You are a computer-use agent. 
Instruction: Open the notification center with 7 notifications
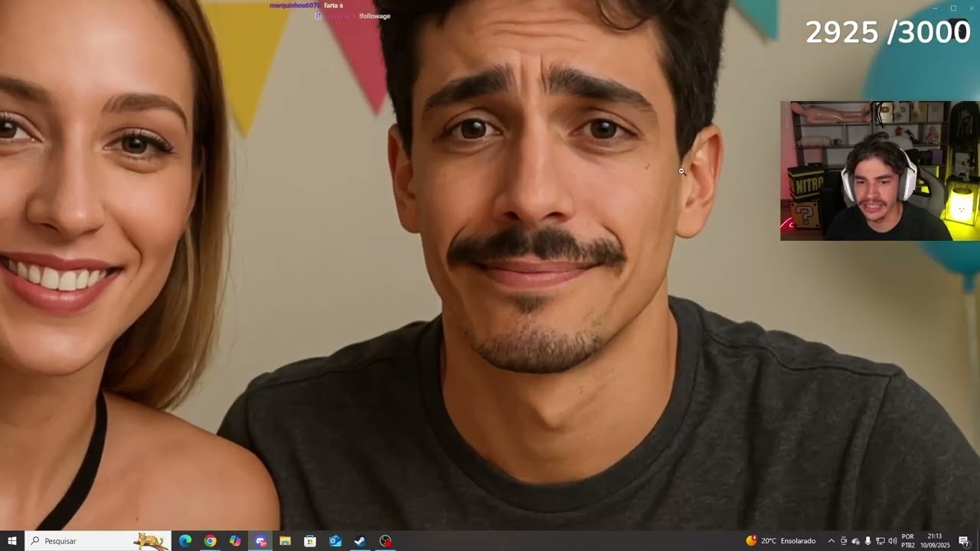coord(964,541)
